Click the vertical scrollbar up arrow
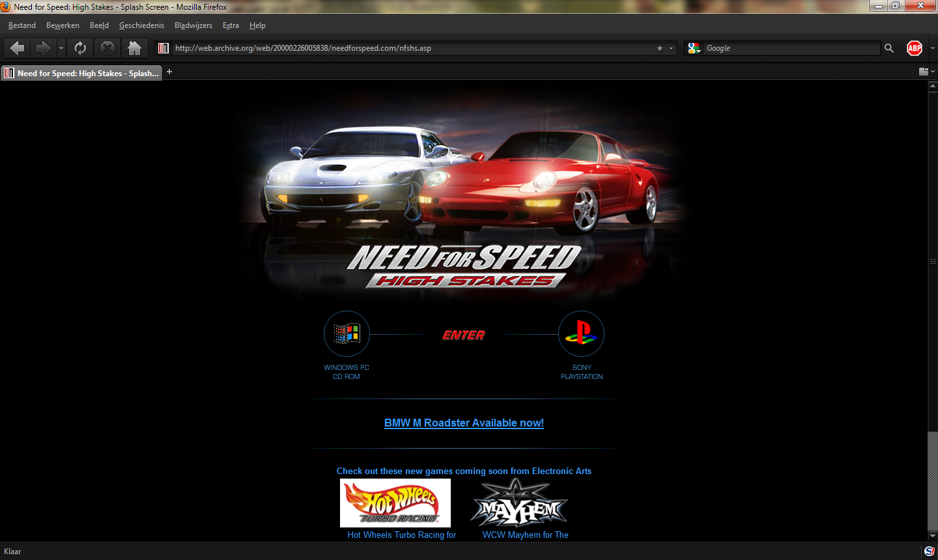 pyautogui.click(x=933, y=86)
